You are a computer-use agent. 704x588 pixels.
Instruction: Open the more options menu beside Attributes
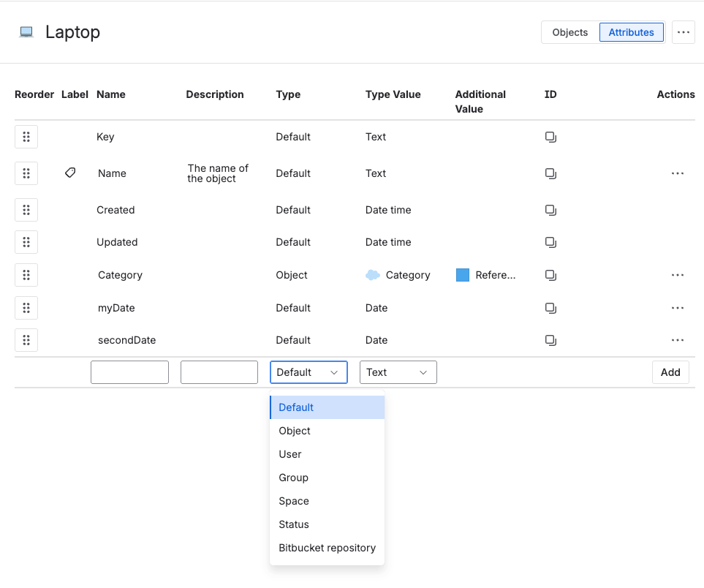click(684, 32)
